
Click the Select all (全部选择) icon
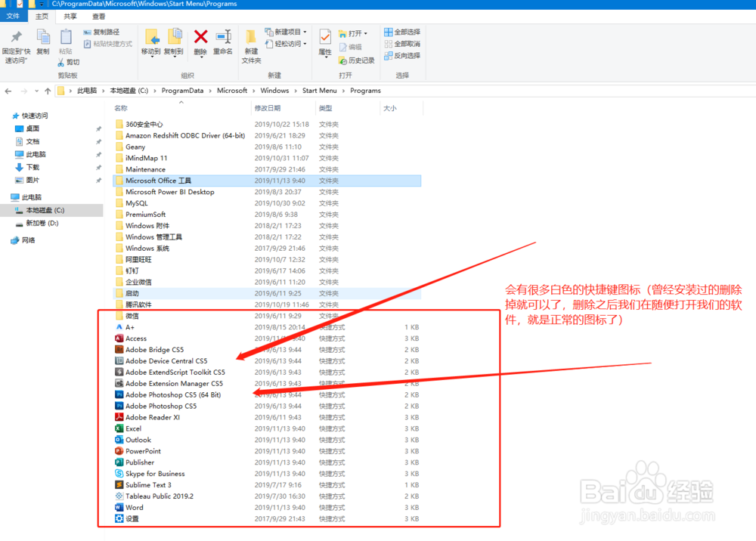pyautogui.click(x=388, y=32)
